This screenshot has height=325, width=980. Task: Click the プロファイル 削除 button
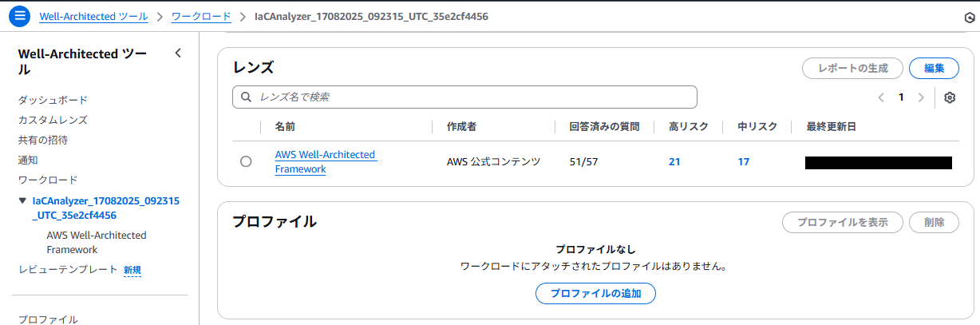(x=934, y=222)
